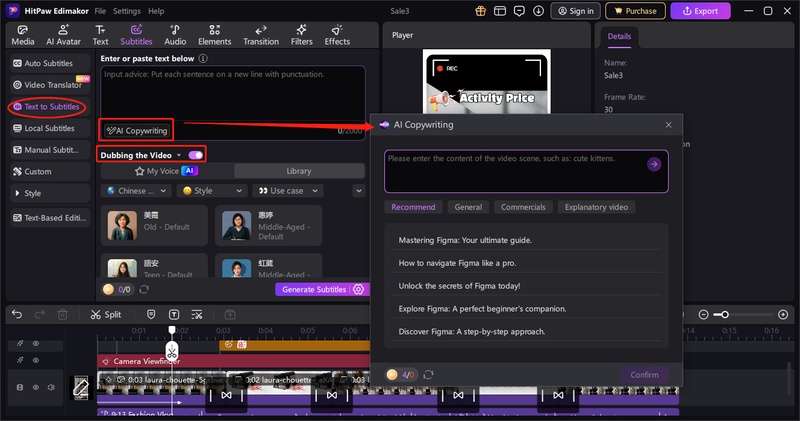Viewport: 800px width, 421px height.
Task: Expand the Dubbing the Video arrow
Action: click(179, 155)
